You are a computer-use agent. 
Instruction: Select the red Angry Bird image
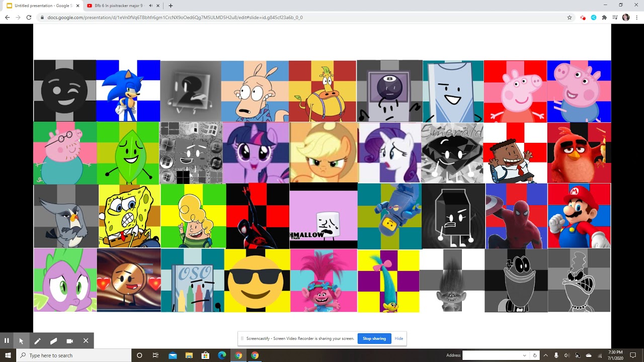click(x=579, y=153)
